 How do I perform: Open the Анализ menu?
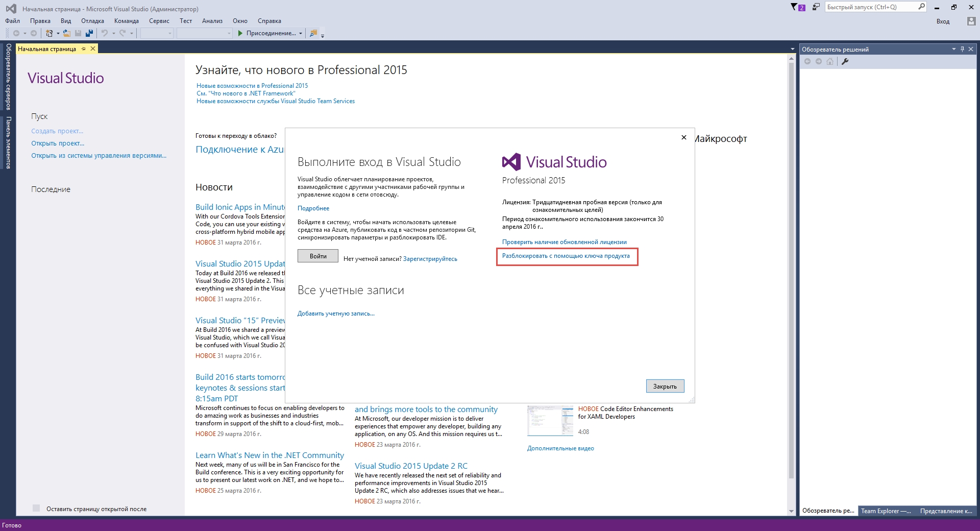pyautogui.click(x=212, y=21)
